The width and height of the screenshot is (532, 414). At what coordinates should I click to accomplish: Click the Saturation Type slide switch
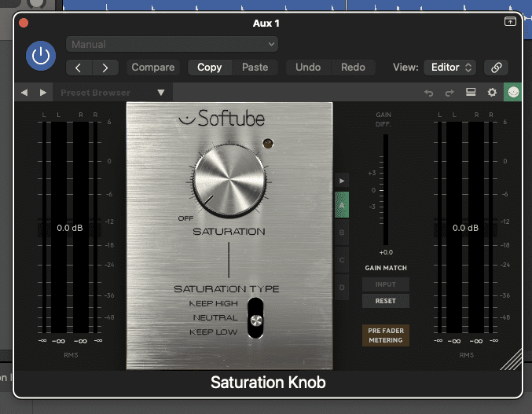[x=255, y=318]
